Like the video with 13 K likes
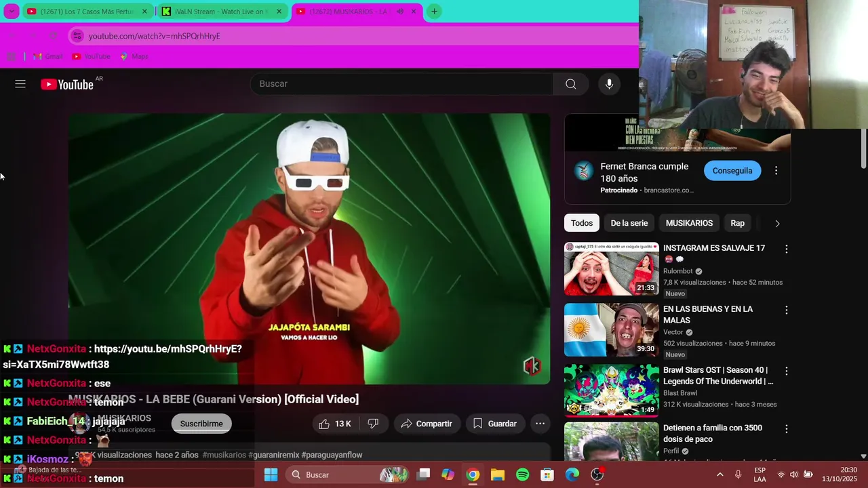Image resolution: width=868 pixels, height=488 pixels. [x=335, y=424]
